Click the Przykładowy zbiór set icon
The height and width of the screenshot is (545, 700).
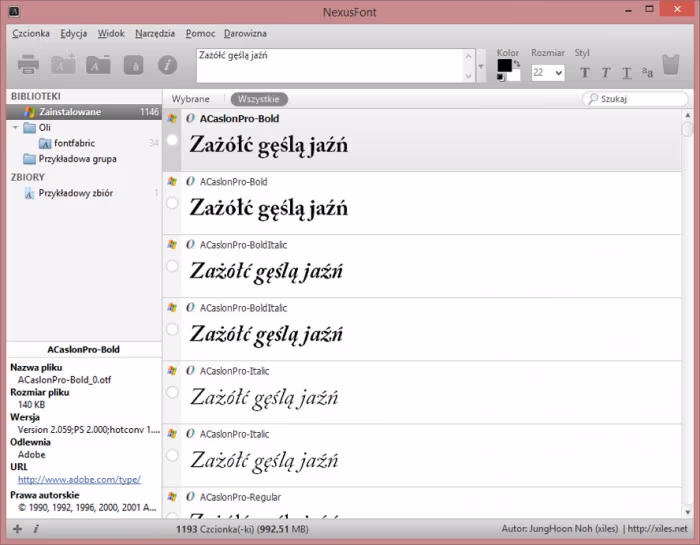[x=29, y=193]
